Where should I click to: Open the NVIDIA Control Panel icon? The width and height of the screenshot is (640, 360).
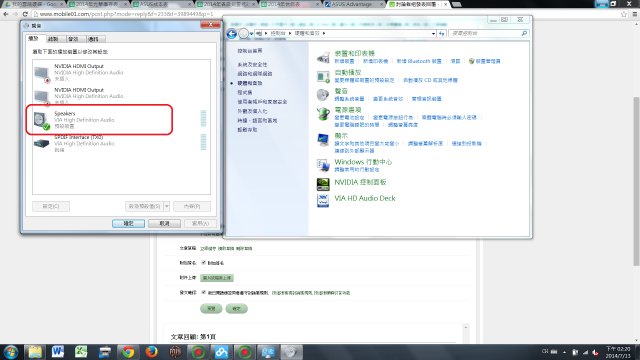point(323,184)
